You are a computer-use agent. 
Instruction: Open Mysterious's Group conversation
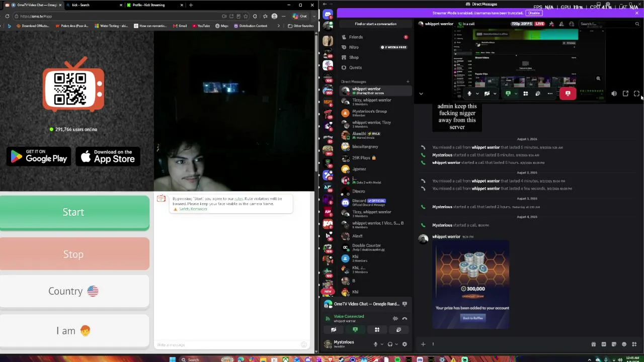375,113
